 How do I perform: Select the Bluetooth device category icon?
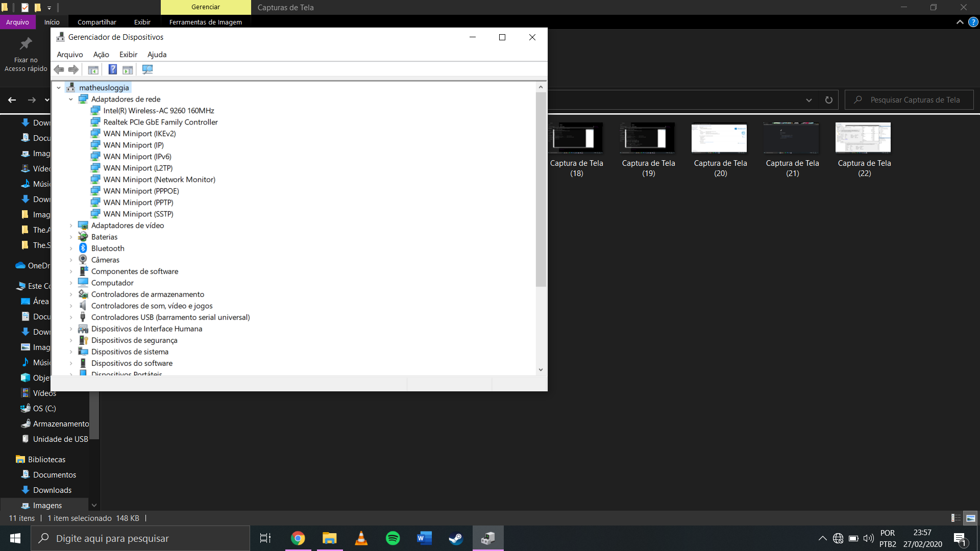[83, 248]
